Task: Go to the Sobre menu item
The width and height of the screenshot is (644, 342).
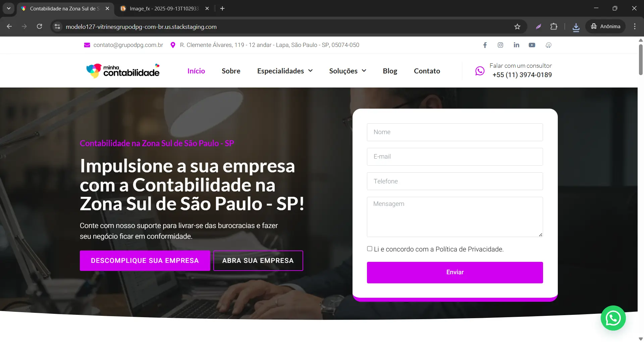Action: pos(231,71)
